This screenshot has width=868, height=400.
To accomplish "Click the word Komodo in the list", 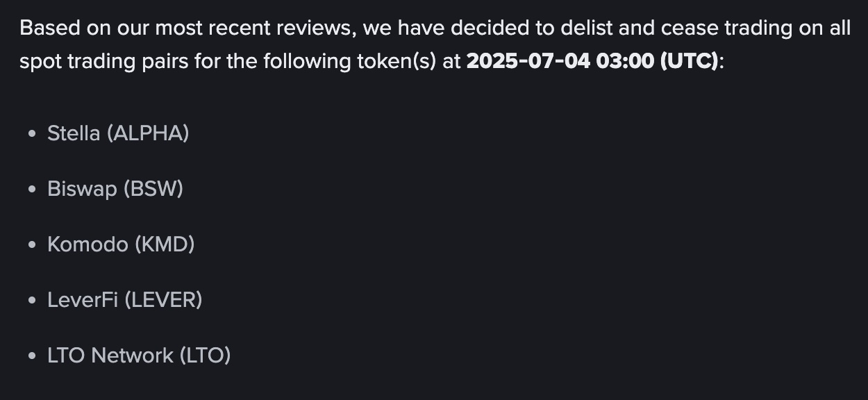I will point(87,244).
